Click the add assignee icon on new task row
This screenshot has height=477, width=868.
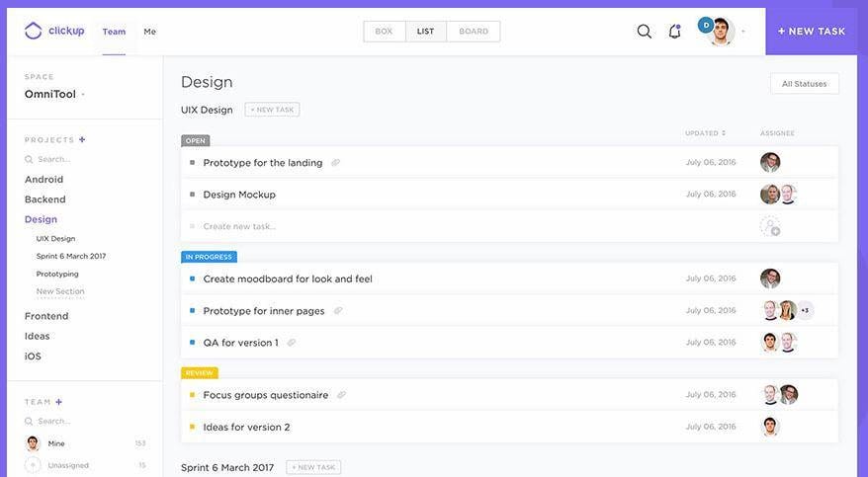(770, 226)
